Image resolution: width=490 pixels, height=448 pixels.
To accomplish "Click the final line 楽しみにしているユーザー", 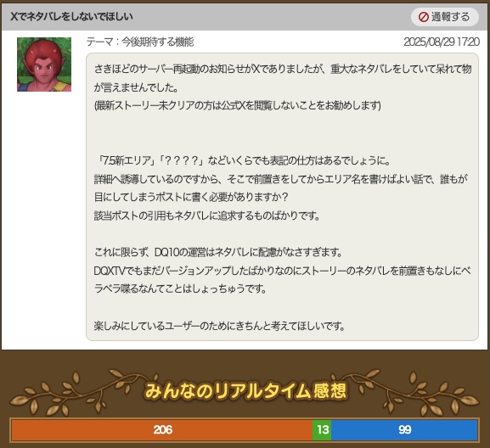I will (x=220, y=326).
